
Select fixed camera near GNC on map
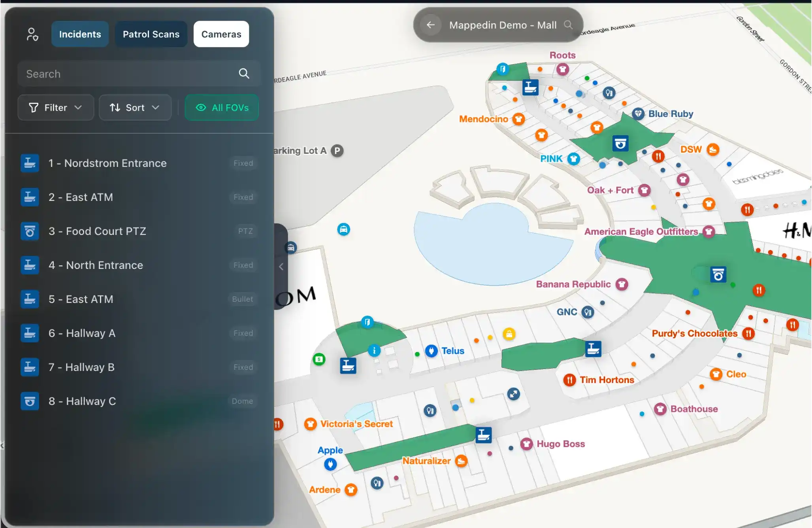tap(593, 349)
